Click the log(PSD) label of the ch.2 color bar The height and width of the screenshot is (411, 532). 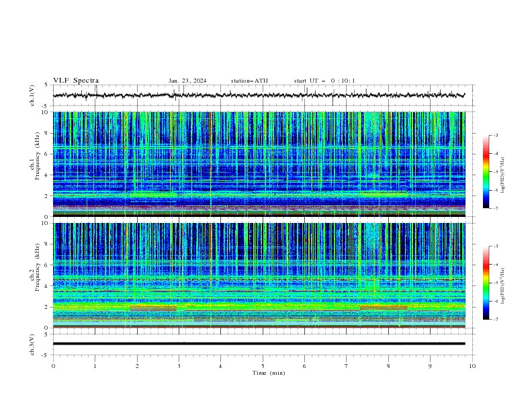(504, 286)
